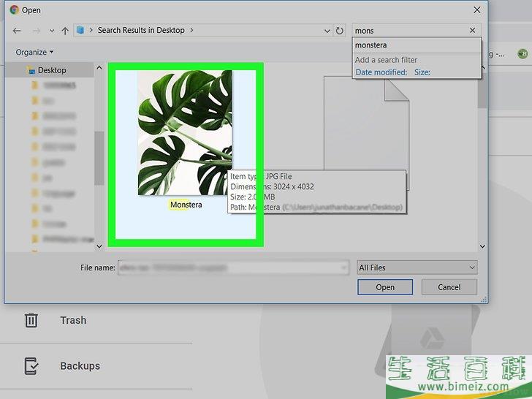Clear the search box with X
Screen dimensions: 532x399
(x=472, y=31)
